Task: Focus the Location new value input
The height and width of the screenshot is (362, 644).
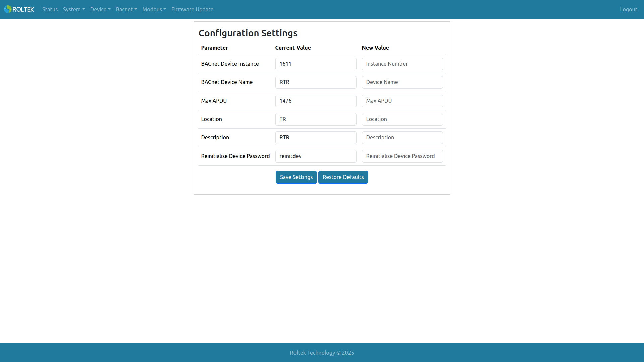Action: coord(402,119)
